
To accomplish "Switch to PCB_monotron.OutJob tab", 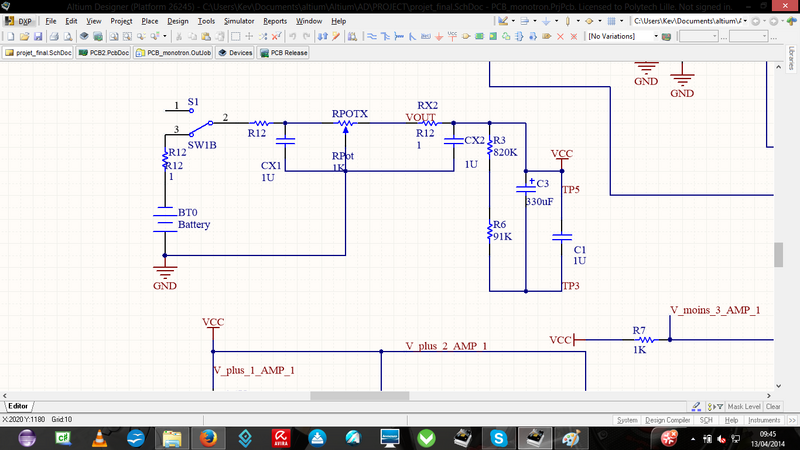I will [174, 52].
